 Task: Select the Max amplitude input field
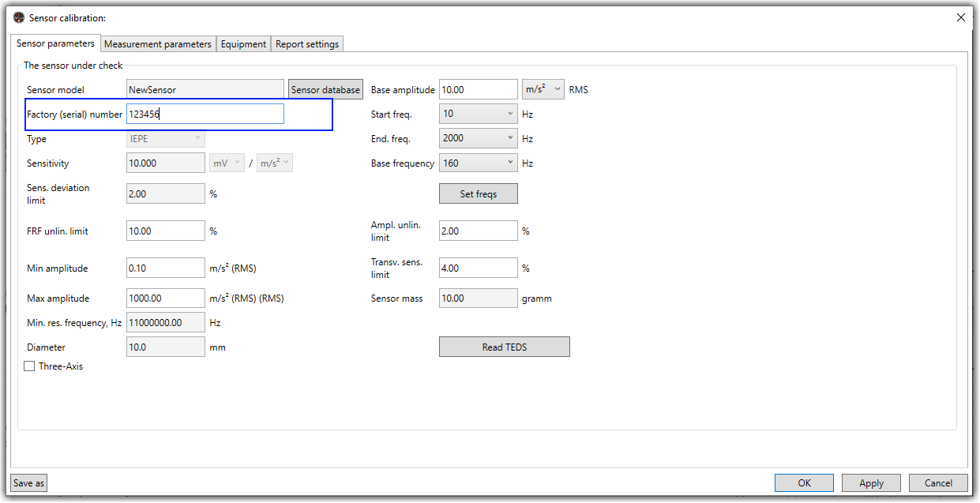[x=166, y=298]
